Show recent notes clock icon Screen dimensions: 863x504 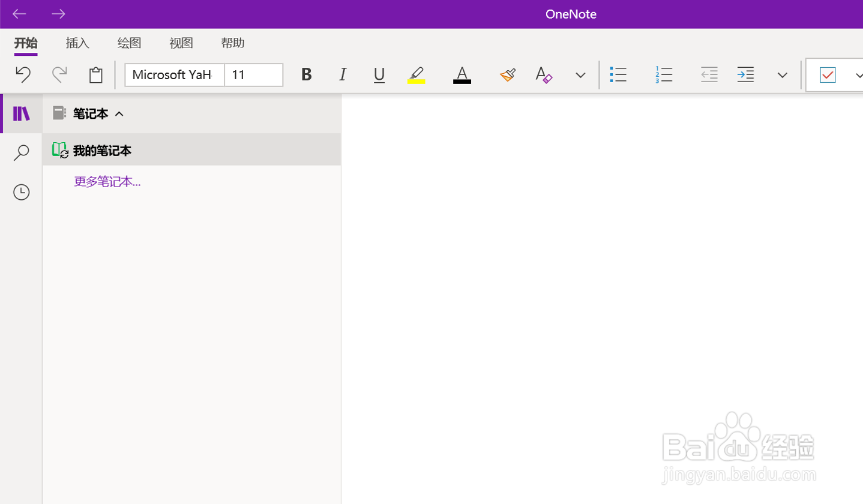[x=22, y=192]
